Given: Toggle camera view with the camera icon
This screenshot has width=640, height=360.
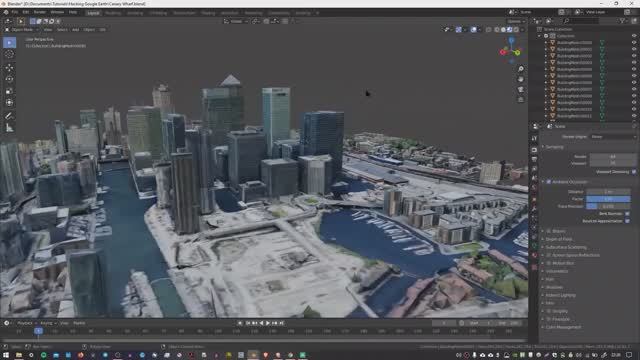Looking at the screenshot, I should pos(521,89).
